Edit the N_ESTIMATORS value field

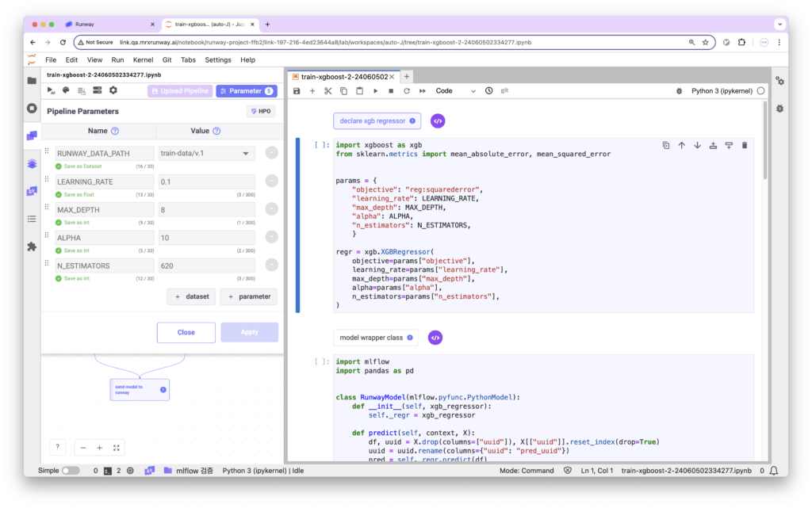[x=207, y=266]
